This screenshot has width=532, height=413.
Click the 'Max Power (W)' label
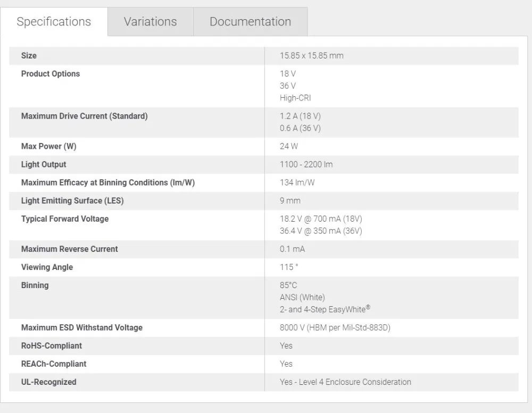[x=49, y=147]
